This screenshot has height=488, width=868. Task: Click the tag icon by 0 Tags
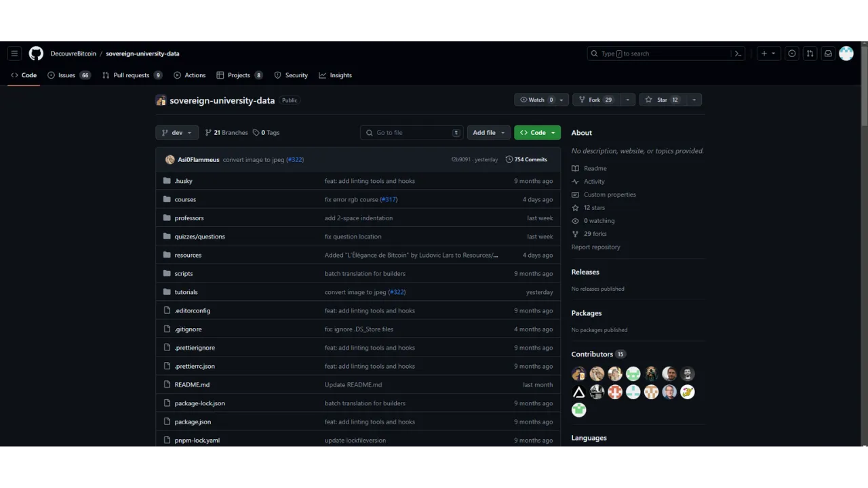click(256, 133)
